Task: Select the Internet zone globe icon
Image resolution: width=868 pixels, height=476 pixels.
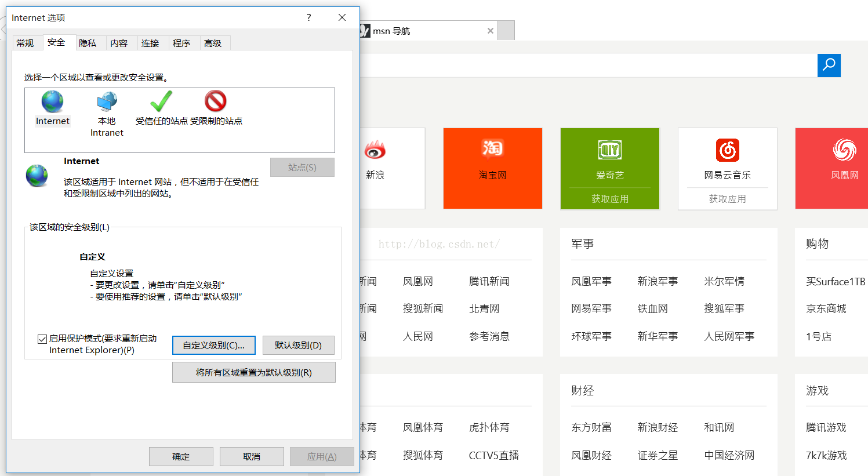Action: click(52, 102)
